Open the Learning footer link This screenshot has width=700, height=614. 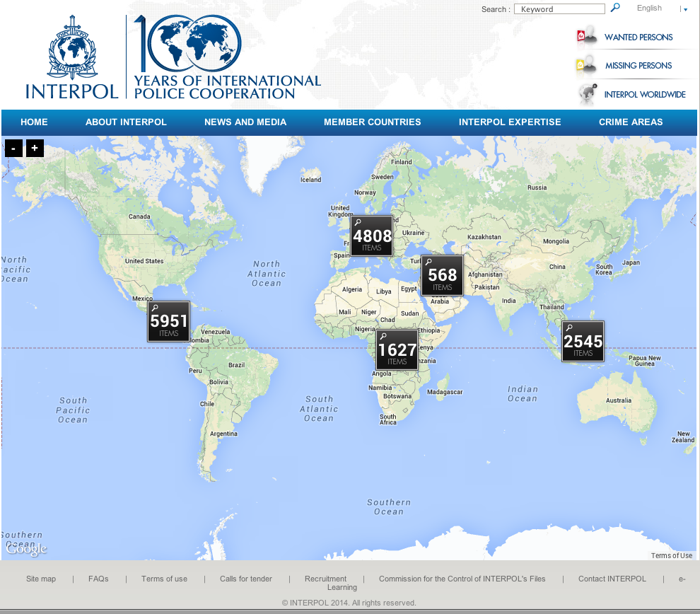tap(342, 588)
